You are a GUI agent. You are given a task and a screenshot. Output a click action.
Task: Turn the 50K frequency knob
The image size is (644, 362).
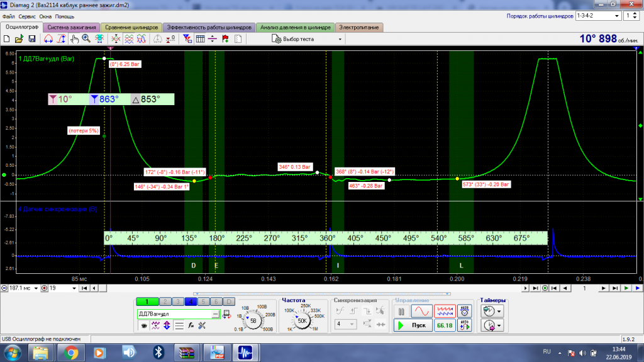click(303, 321)
